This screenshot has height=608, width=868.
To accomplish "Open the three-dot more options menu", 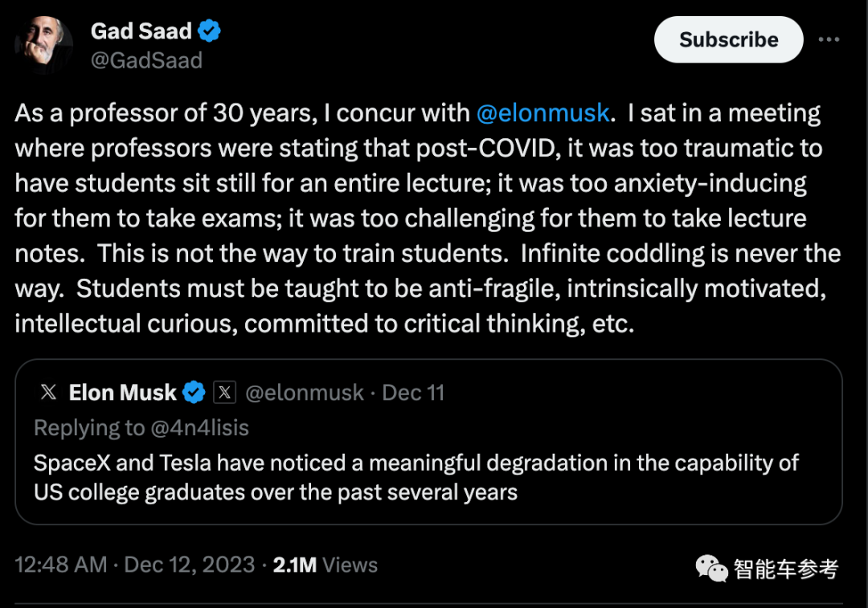I will coord(829,39).
